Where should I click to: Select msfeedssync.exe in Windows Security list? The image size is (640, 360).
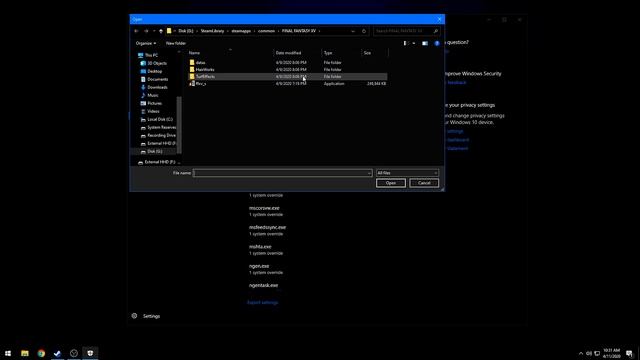pos(267,227)
